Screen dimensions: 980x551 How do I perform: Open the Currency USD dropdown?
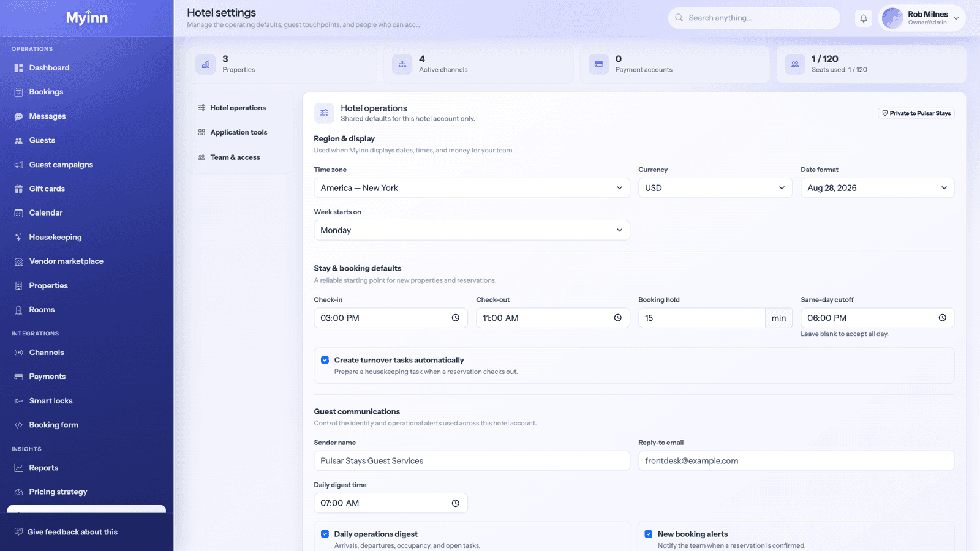[x=715, y=188]
